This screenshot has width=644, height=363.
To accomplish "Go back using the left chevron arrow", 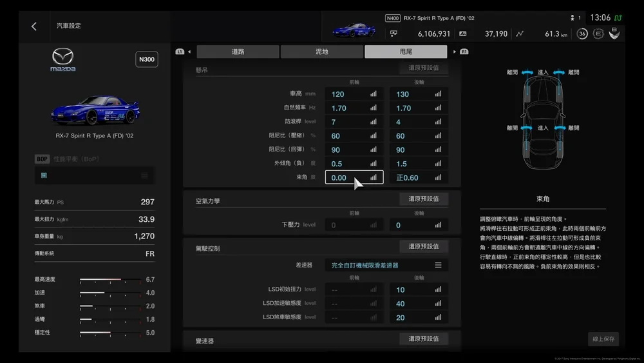I will 34,26.
